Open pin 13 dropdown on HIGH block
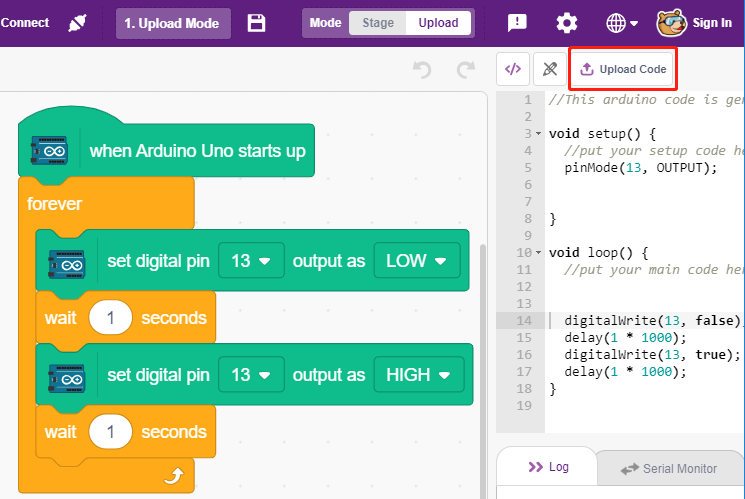 [251, 374]
